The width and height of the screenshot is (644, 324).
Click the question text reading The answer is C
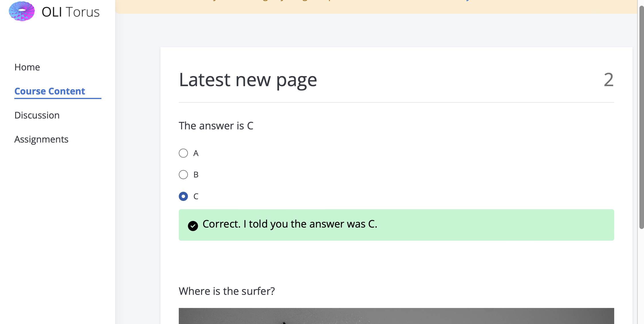[216, 126]
